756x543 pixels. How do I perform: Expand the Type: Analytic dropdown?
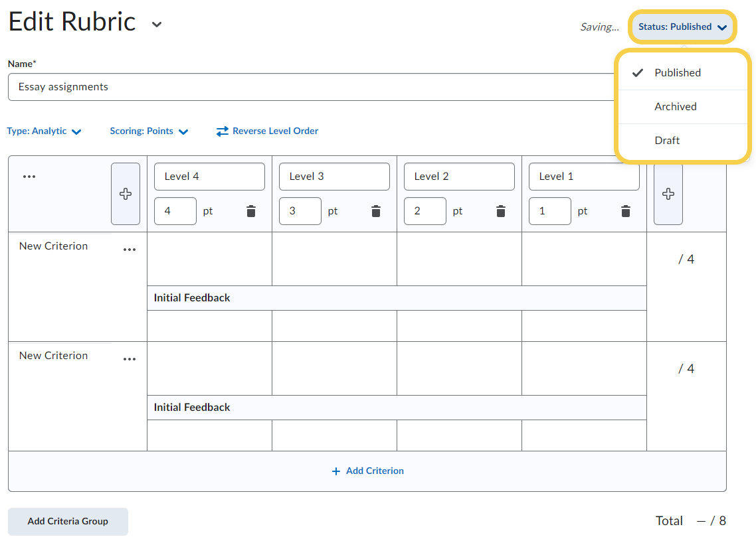(x=44, y=131)
